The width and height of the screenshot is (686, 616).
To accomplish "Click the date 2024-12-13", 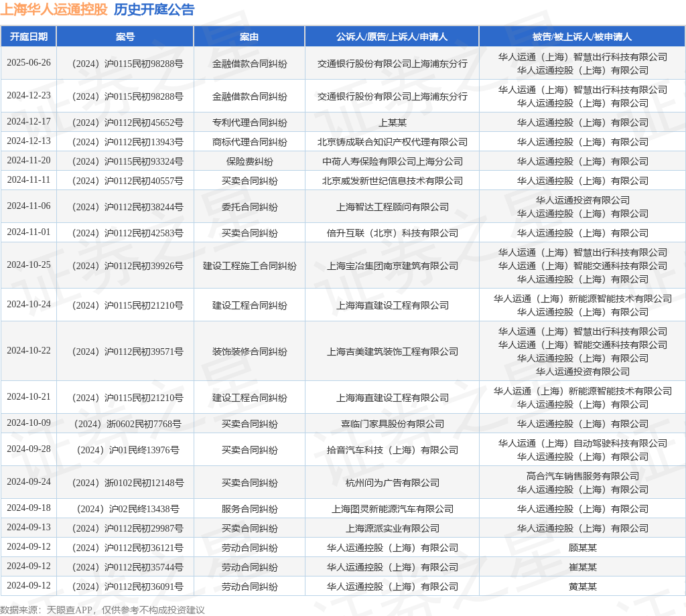I will pyautogui.click(x=29, y=141).
